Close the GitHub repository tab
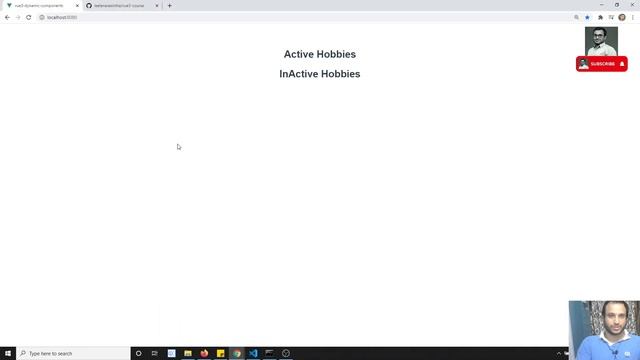This screenshot has width=640, height=360. (157, 6)
